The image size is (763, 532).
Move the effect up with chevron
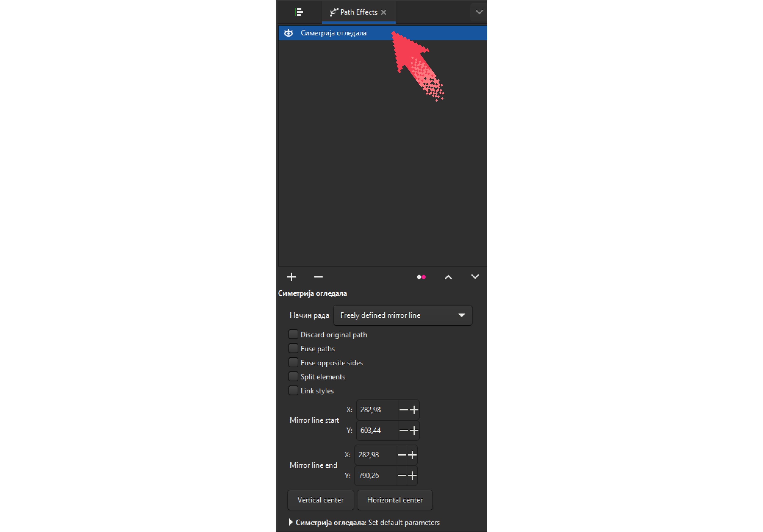point(448,277)
